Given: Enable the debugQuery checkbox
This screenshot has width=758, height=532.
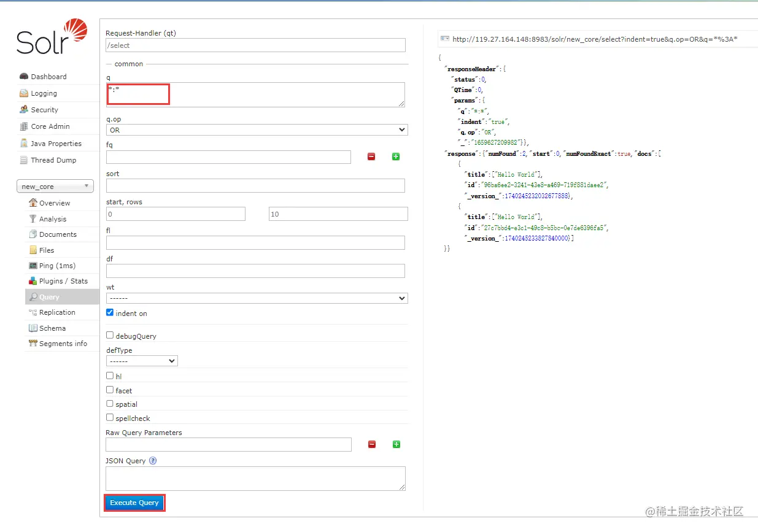Looking at the screenshot, I should pos(110,336).
